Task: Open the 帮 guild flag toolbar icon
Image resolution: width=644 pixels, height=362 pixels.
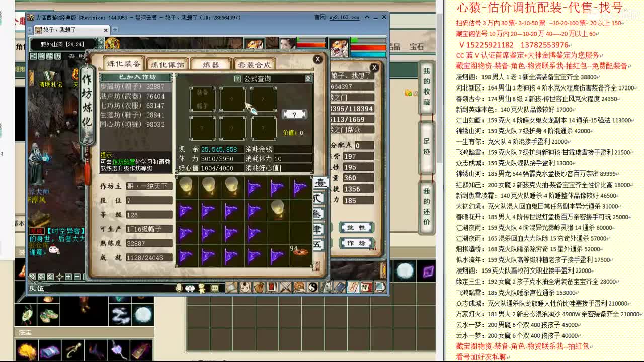Action: (x=367, y=287)
